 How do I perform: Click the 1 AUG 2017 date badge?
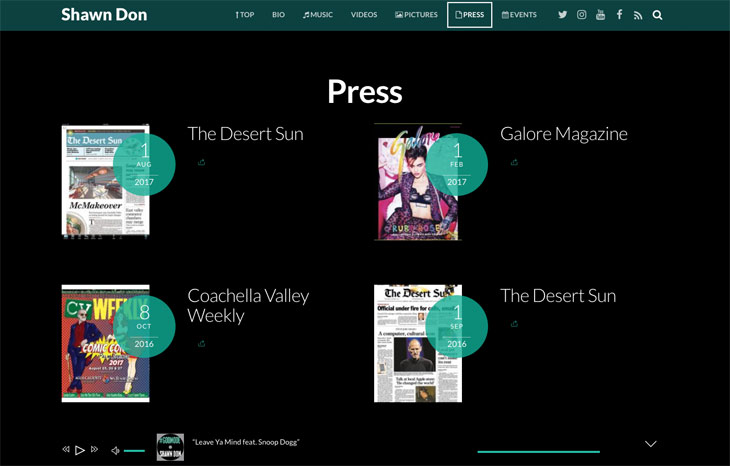144,164
